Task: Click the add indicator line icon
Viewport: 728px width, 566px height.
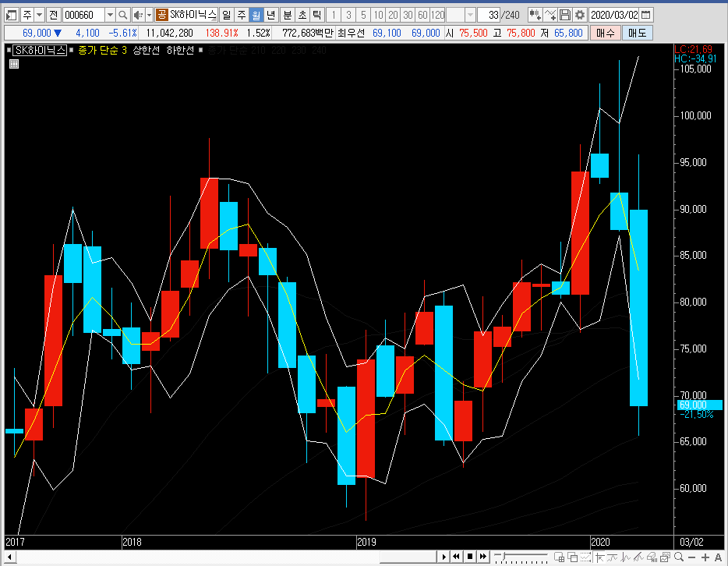Action: coord(550,16)
